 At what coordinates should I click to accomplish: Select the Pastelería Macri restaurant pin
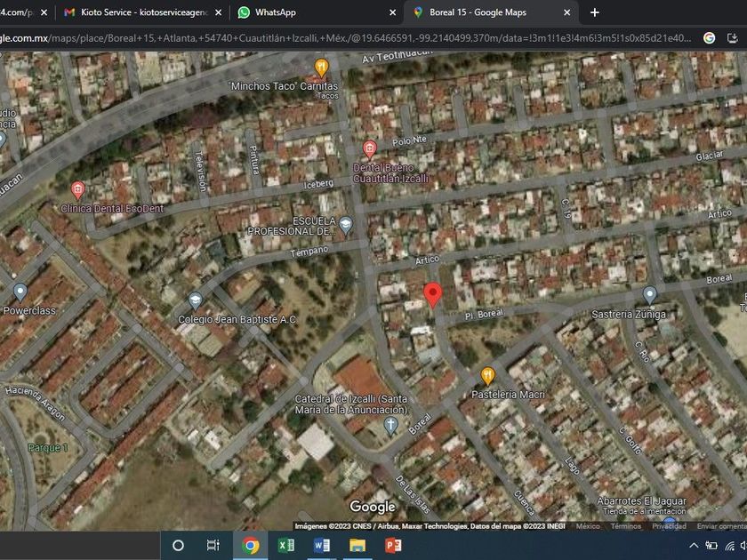pyautogui.click(x=487, y=376)
